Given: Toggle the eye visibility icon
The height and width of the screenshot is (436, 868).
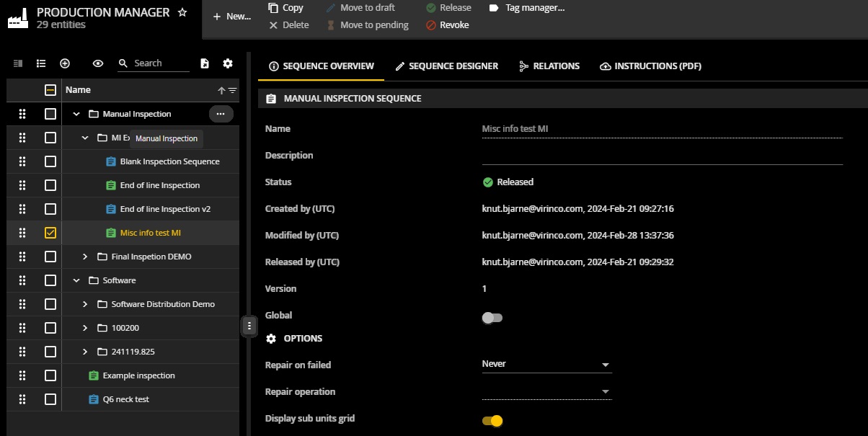Looking at the screenshot, I should pyautogui.click(x=98, y=63).
